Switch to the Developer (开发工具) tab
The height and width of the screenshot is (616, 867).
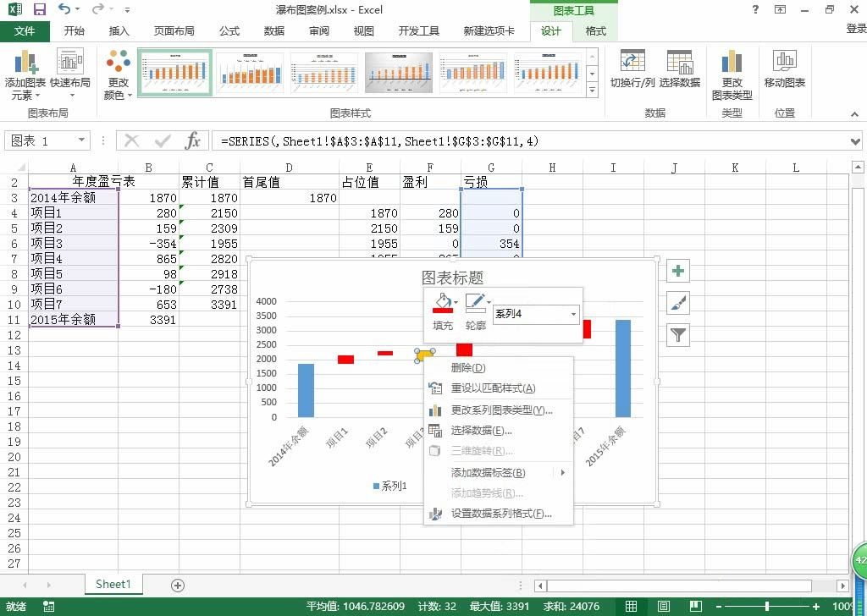(418, 31)
